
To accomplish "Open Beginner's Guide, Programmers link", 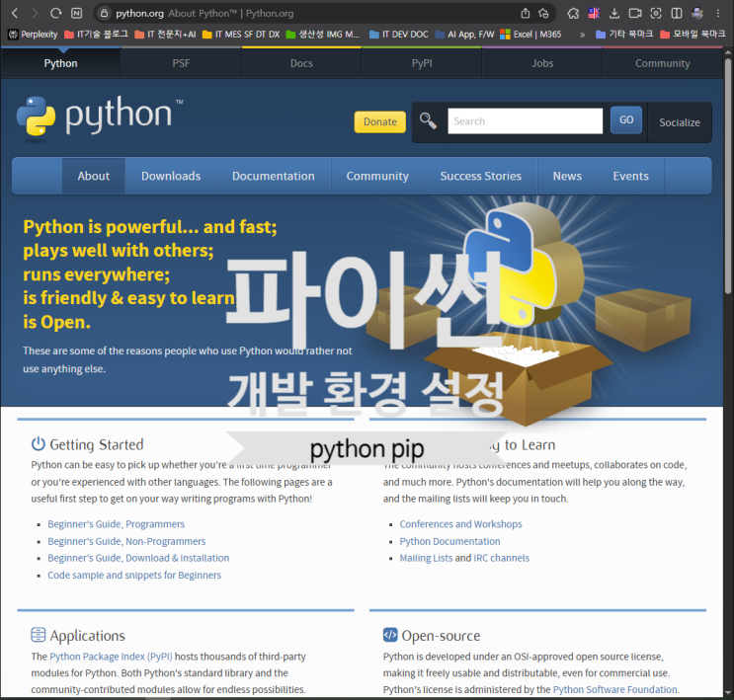I will click(117, 524).
